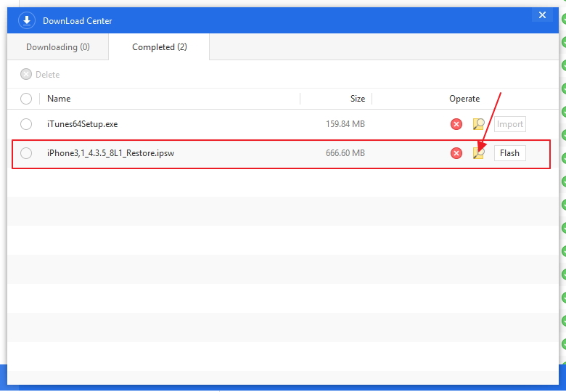Click the Flash button for ipsw firmware
Viewport: 566px width, 392px height.
(x=509, y=153)
